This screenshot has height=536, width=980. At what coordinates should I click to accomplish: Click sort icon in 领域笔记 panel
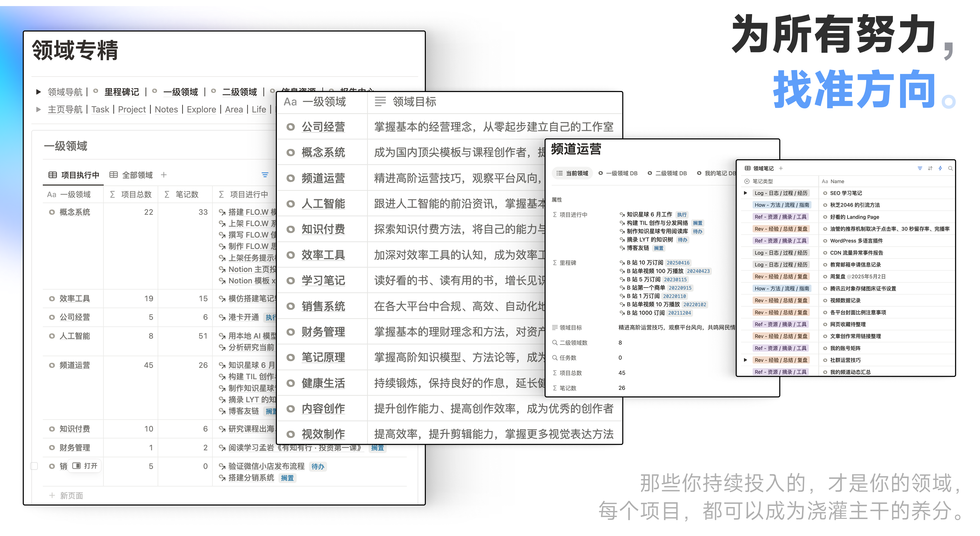(930, 168)
